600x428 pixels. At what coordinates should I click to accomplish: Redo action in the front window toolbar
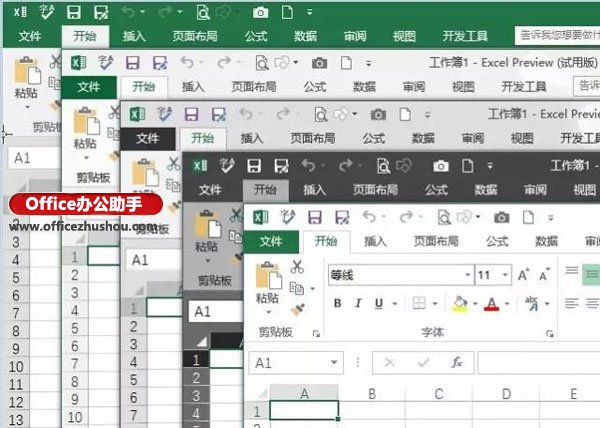coord(406,217)
